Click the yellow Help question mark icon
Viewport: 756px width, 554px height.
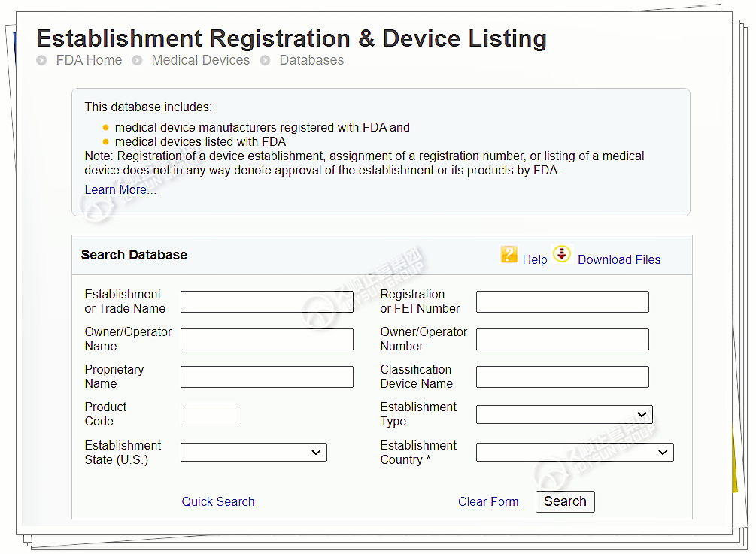click(x=509, y=255)
